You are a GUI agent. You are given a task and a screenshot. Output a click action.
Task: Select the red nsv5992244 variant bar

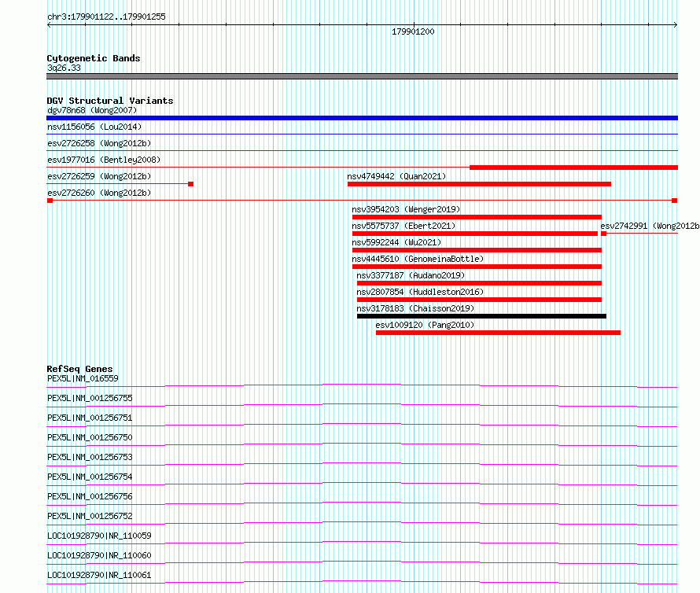pos(477,250)
